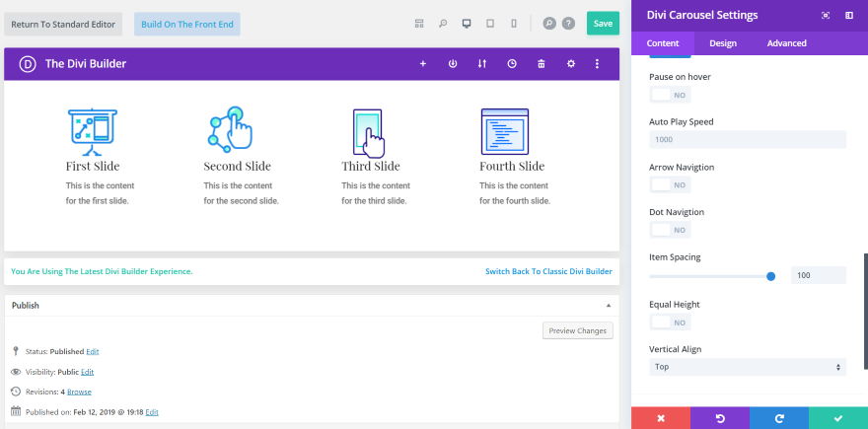Open Vertical Align dropdown

pyautogui.click(x=748, y=367)
